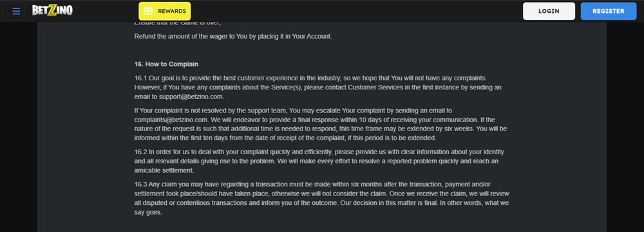644x232 pixels.
Task: Click the Login button
Action: tap(549, 11)
